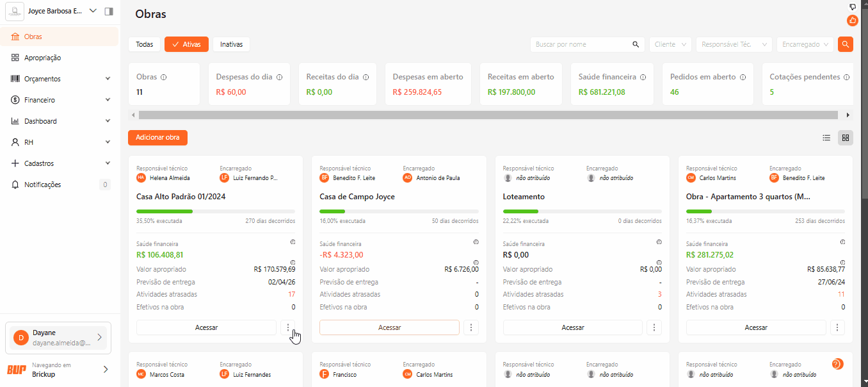
Task: Click the Dashboard chart icon
Action: 15,121
